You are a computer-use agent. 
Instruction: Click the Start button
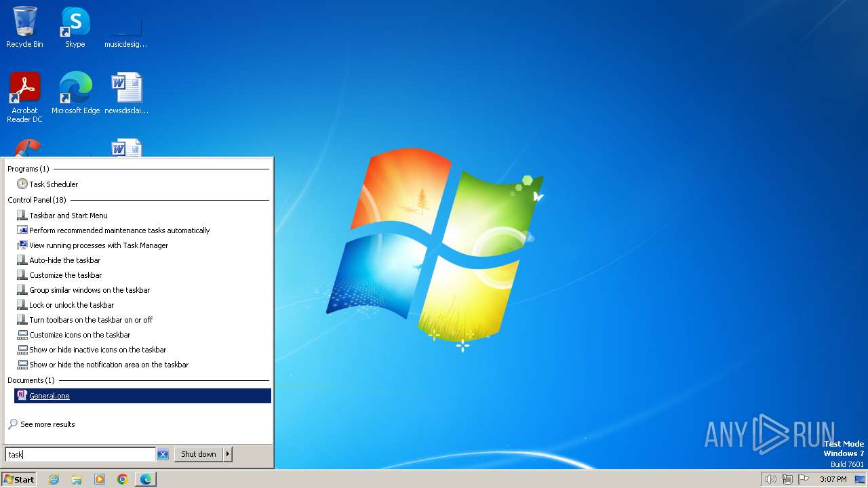pos(18,479)
